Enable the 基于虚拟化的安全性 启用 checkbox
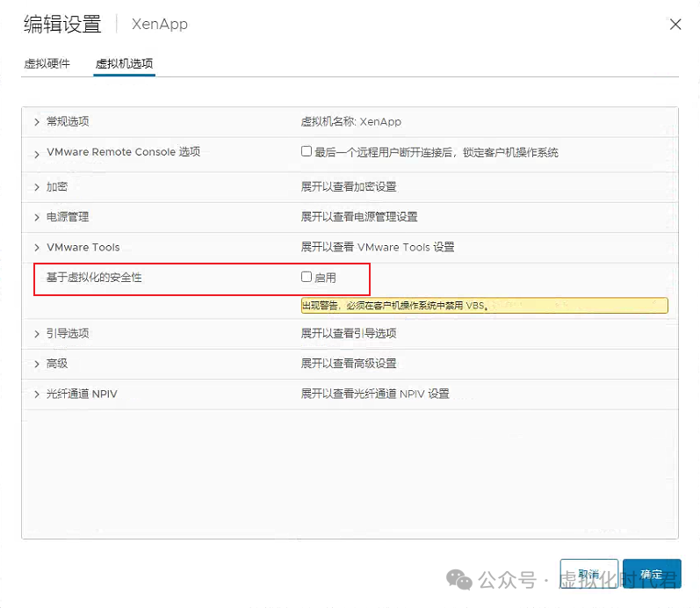Image resolution: width=700 pixels, height=608 pixels. pyautogui.click(x=307, y=277)
